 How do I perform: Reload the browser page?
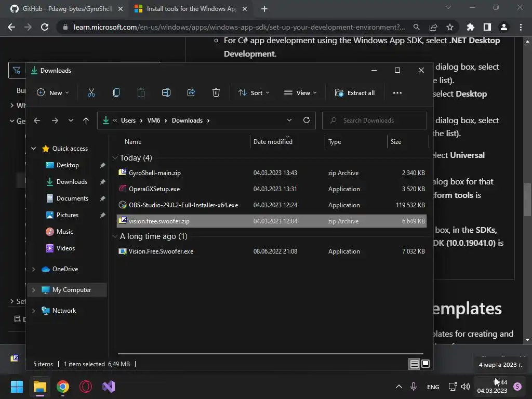click(x=45, y=27)
